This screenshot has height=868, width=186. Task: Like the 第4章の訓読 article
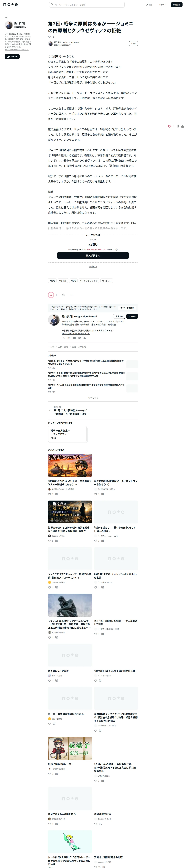[95, 494]
